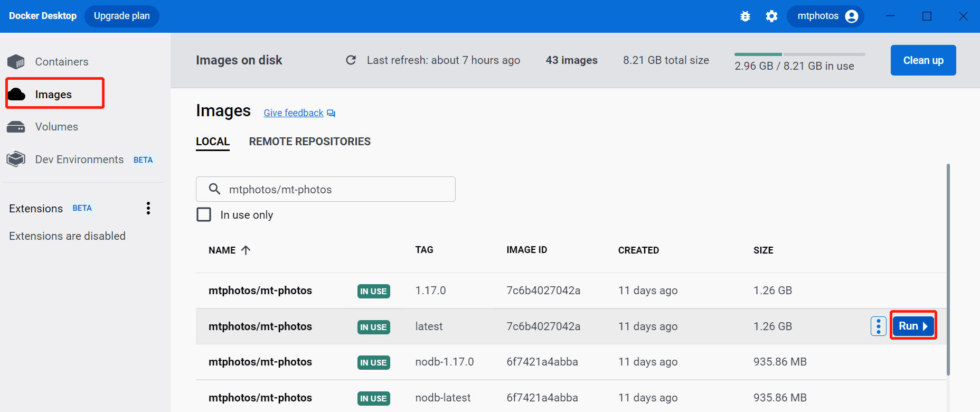Click the SIZE column header
The height and width of the screenshot is (412, 980).
(763, 250)
